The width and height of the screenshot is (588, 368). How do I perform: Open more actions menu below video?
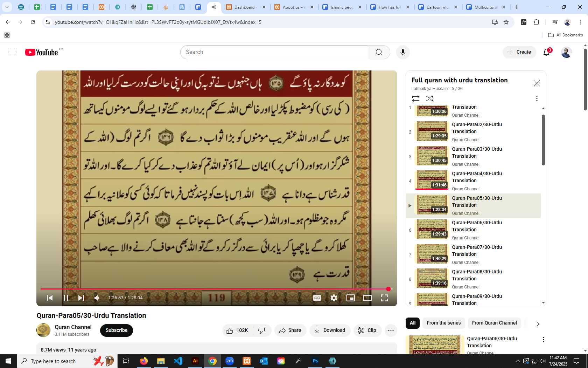391,330
